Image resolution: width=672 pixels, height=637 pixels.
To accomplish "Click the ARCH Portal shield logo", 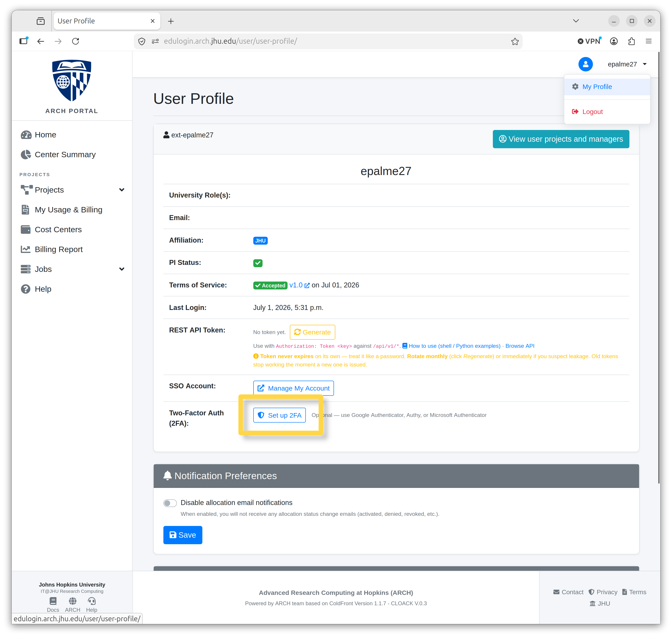I will [x=72, y=81].
